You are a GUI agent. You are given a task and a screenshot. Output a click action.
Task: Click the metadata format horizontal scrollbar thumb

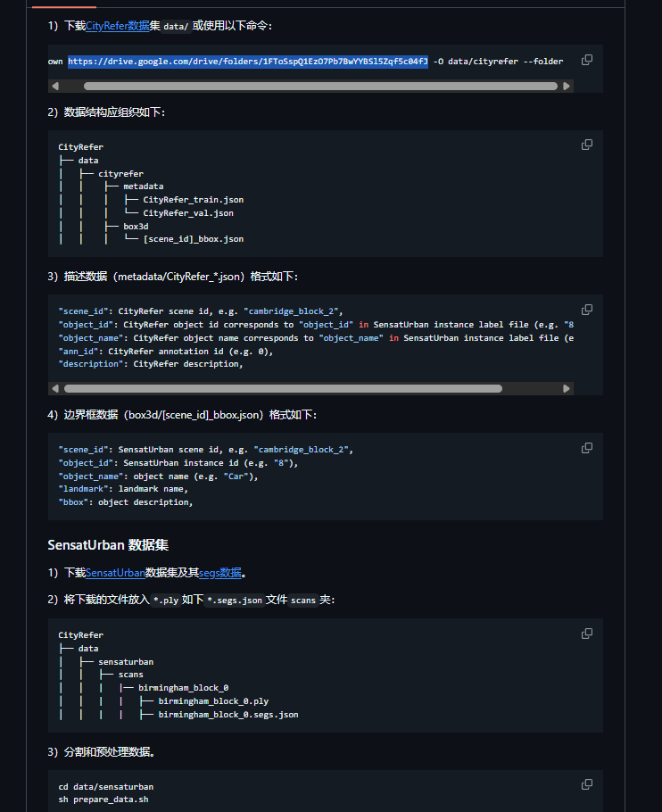pos(283,388)
